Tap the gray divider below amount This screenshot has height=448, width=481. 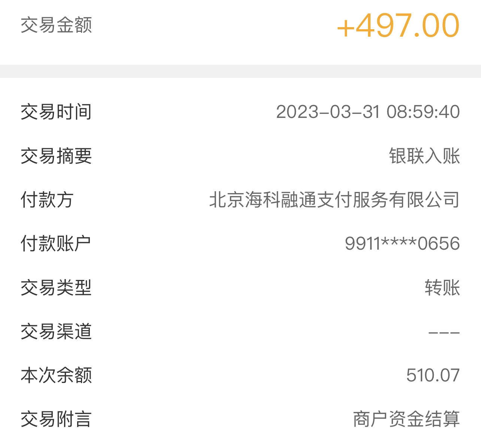click(240, 71)
